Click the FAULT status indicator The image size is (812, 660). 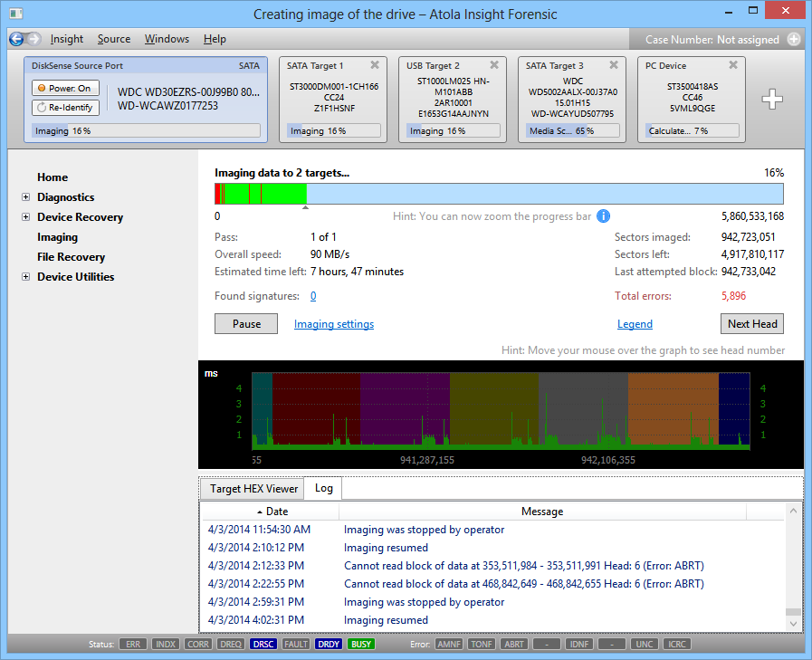(x=296, y=644)
